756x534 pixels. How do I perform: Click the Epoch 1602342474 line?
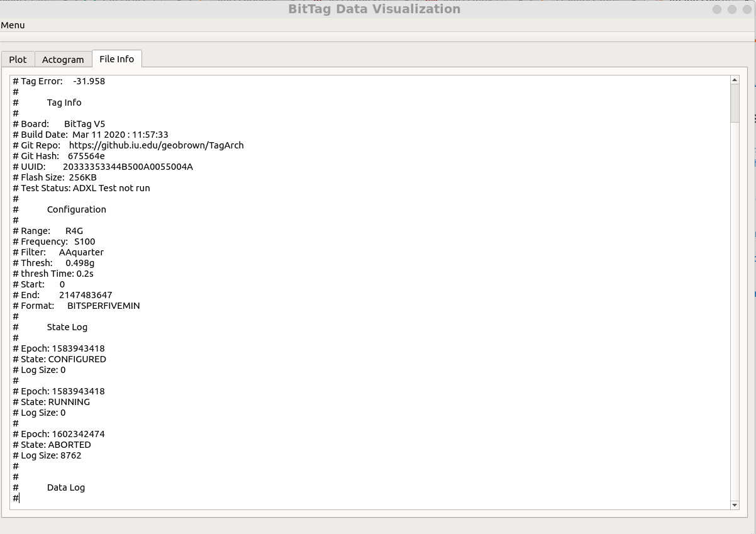pos(58,434)
